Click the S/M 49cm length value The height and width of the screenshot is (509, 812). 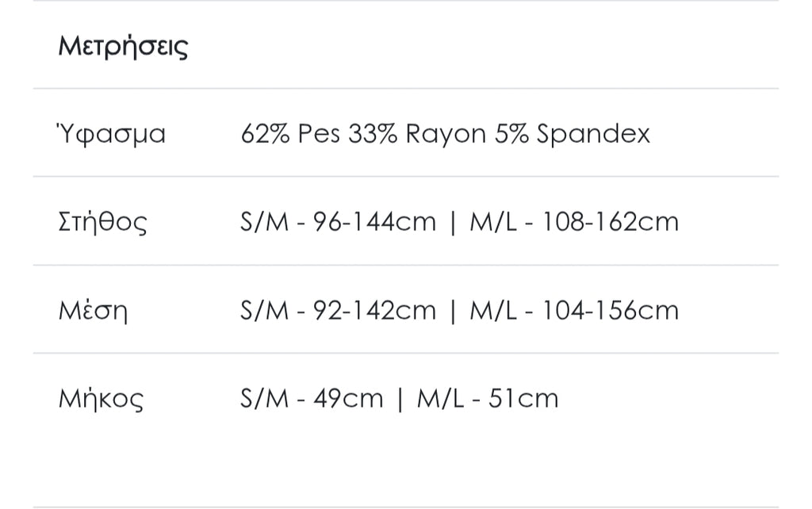(x=312, y=398)
